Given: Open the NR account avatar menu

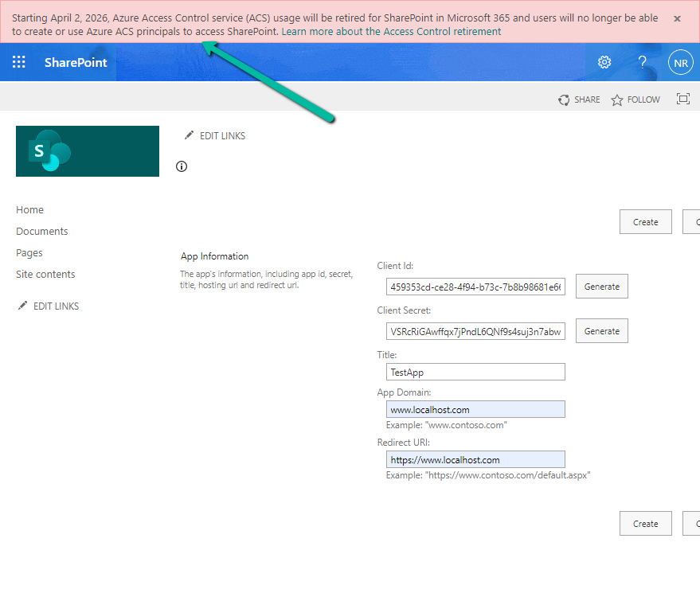Looking at the screenshot, I should coord(680,61).
